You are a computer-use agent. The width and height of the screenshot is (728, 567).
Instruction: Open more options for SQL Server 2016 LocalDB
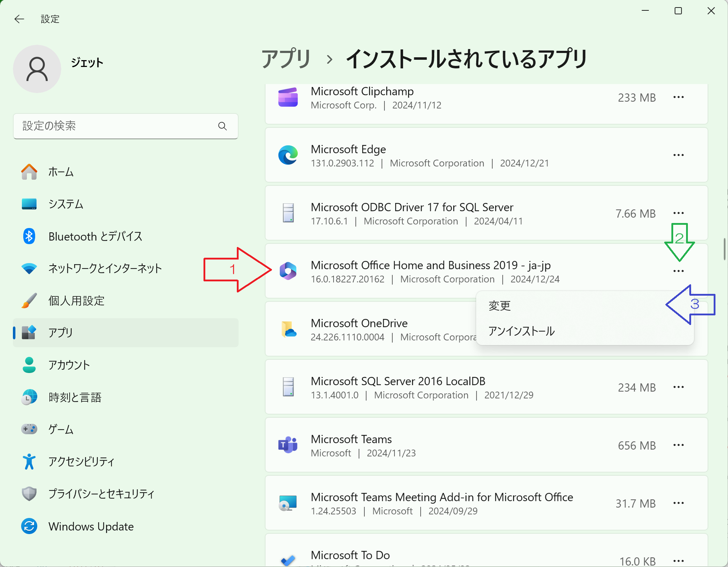pos(679,387)
